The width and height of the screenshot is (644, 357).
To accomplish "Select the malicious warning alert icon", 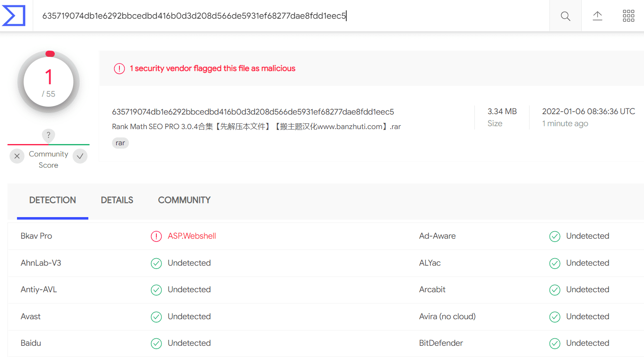I will [119, 68].
